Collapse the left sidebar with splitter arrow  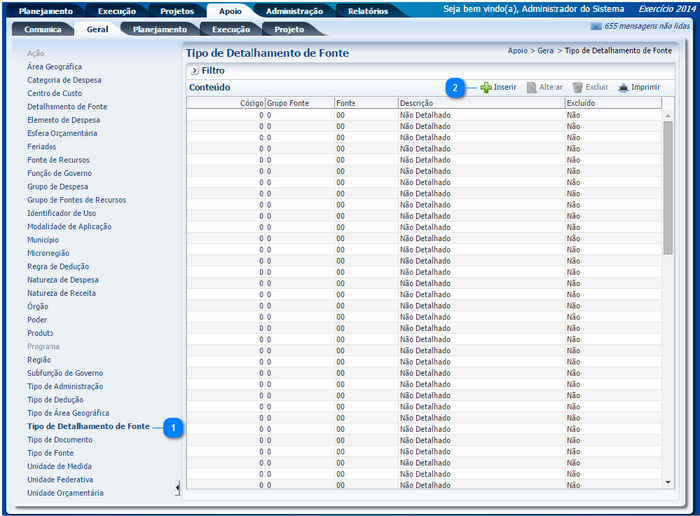178,487
